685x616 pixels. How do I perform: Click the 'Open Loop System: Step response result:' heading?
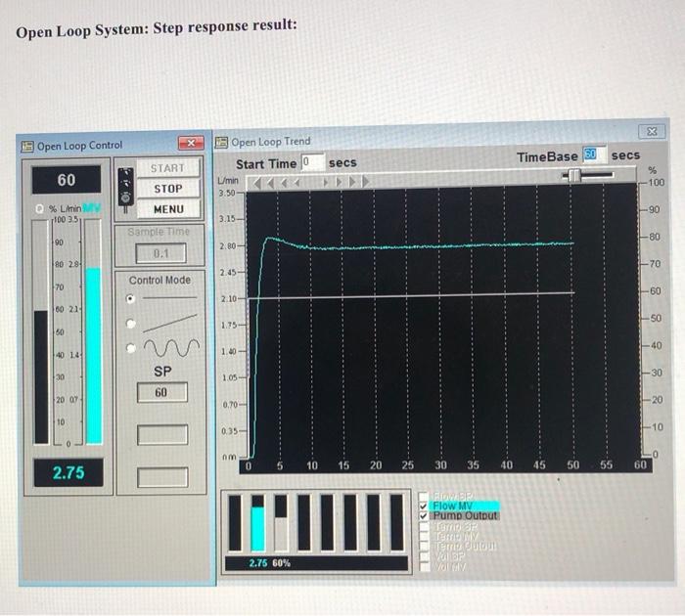(x=157, y=28)
